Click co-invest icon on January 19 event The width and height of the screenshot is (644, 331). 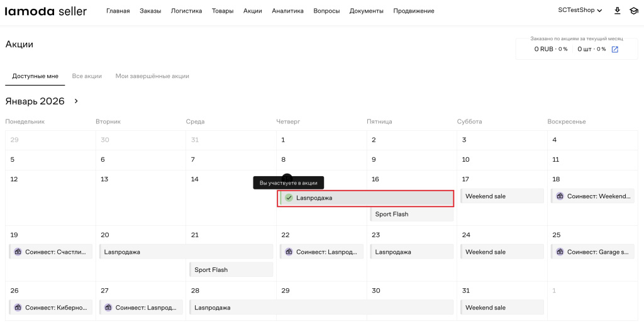[18, 252]
